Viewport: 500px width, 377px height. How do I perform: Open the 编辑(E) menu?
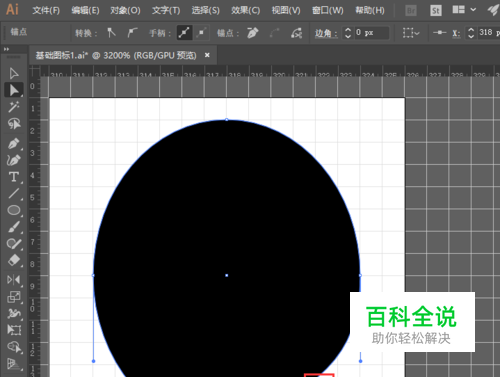click(85, 10)
